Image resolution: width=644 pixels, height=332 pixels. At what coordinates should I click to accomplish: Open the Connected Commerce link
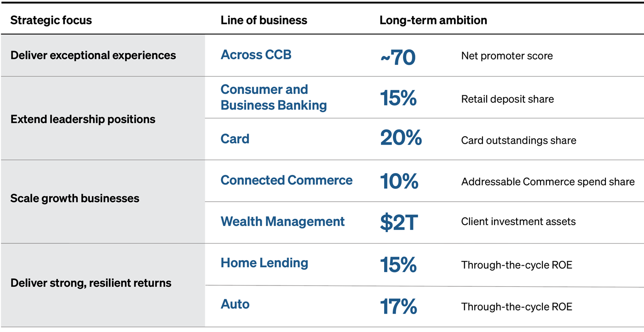286,180
